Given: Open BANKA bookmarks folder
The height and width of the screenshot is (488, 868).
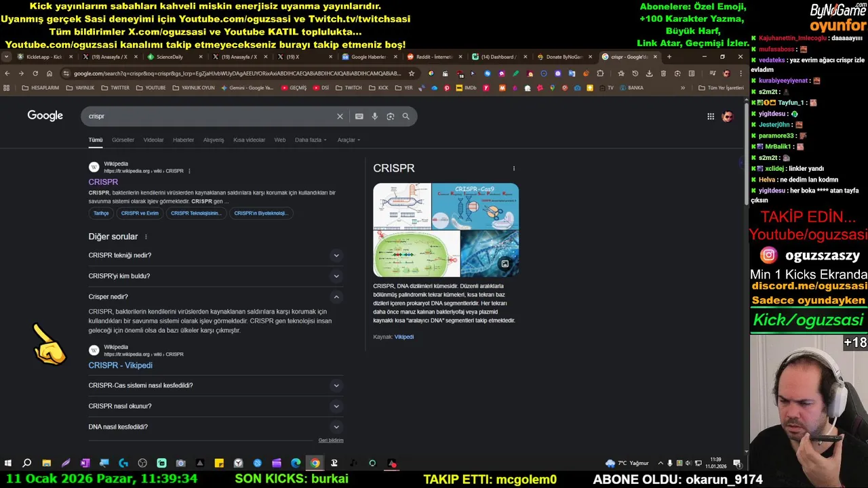Looking at the screenshot, I should point(631,87).
